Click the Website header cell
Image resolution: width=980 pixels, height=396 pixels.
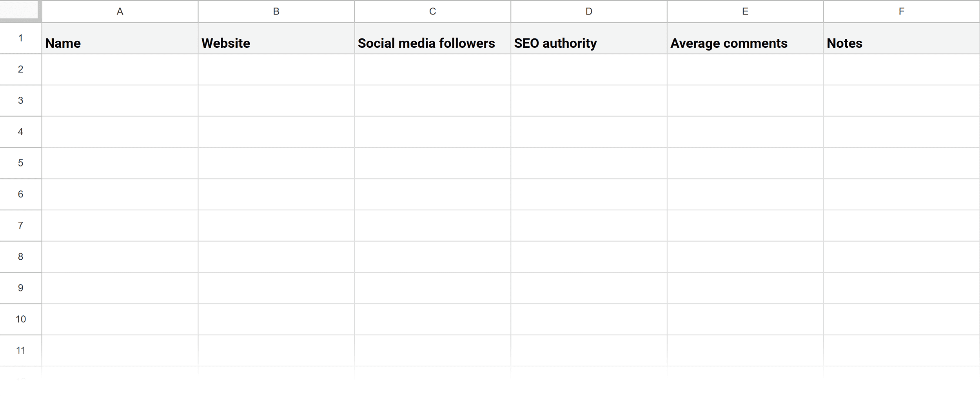click(x=276, y=43)
